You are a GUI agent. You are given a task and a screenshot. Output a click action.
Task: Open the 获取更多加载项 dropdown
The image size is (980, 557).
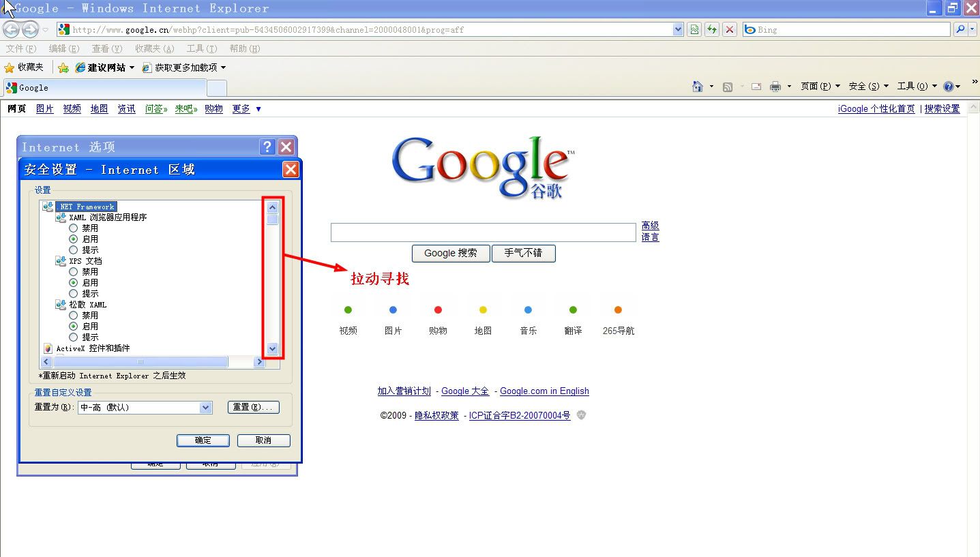(x=223, y=67)
